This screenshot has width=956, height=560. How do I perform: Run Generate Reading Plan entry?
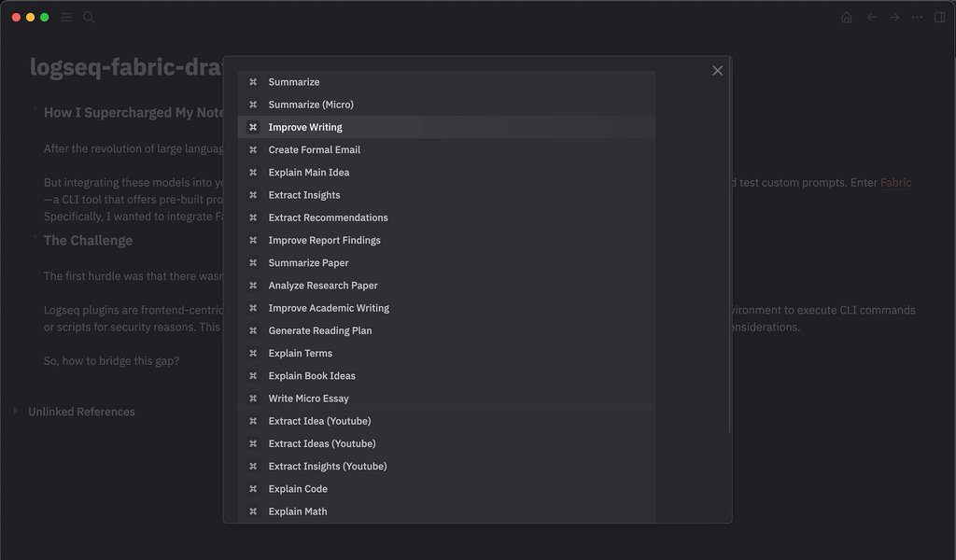446,330
